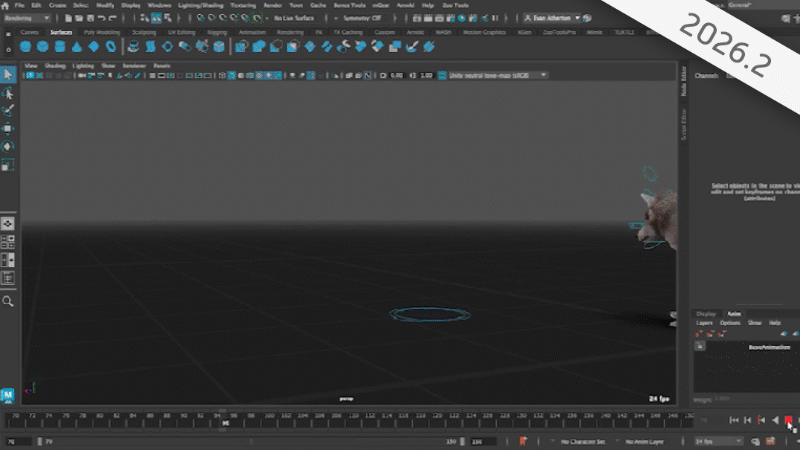Switch to the Animation shelf tab
800x450 pixels.
tap(252, 32)
